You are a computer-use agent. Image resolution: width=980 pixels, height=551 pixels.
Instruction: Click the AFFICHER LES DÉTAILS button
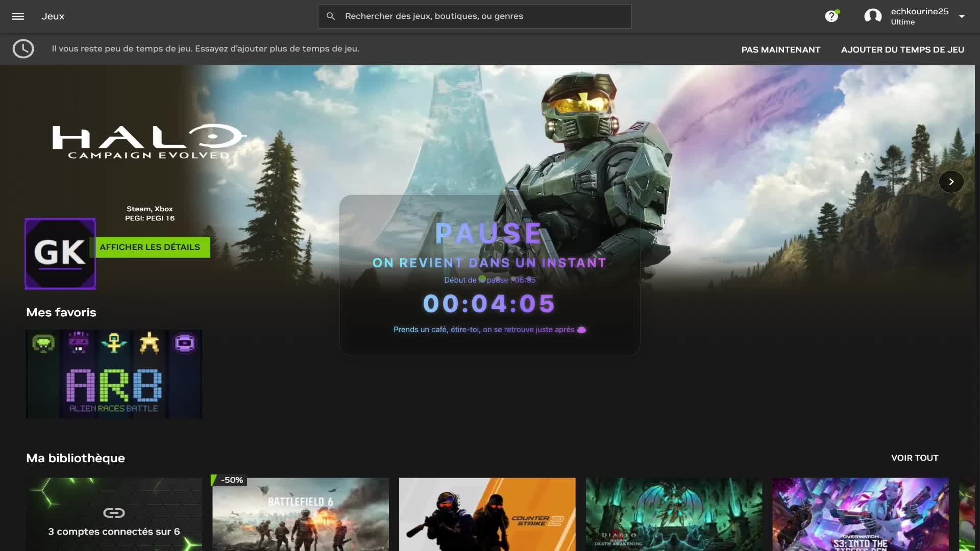pos(150,247)
